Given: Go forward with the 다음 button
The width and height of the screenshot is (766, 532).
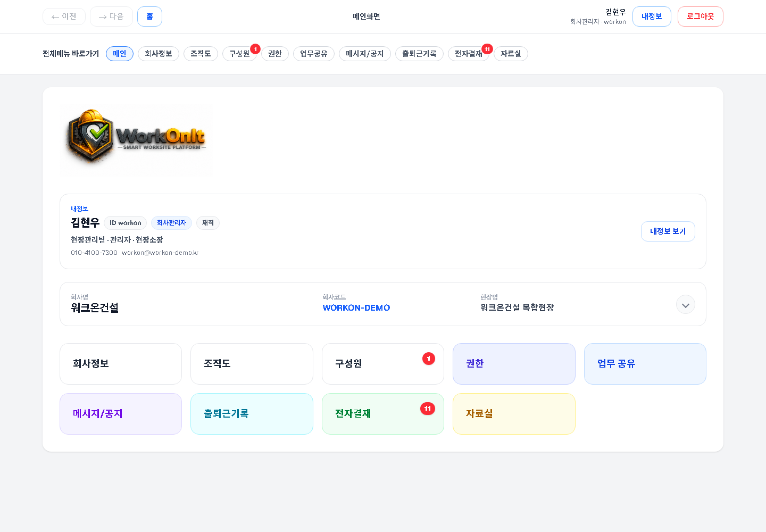Looking at the screenshot, I should click(x=111, y=16).
